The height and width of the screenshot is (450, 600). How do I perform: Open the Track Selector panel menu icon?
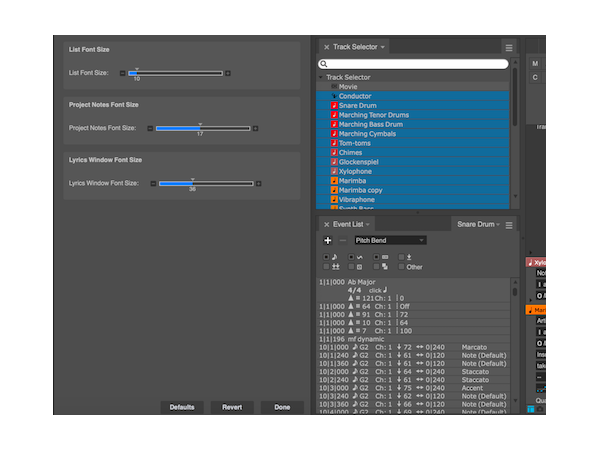pyautogui.click(x=508, y=47)
